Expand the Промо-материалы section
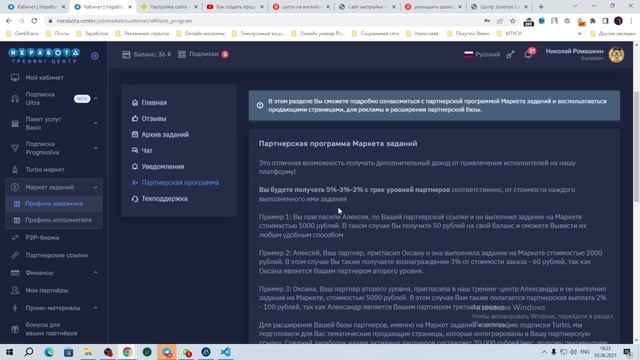This screenshot has width=640, height=360. coord(96,307)
